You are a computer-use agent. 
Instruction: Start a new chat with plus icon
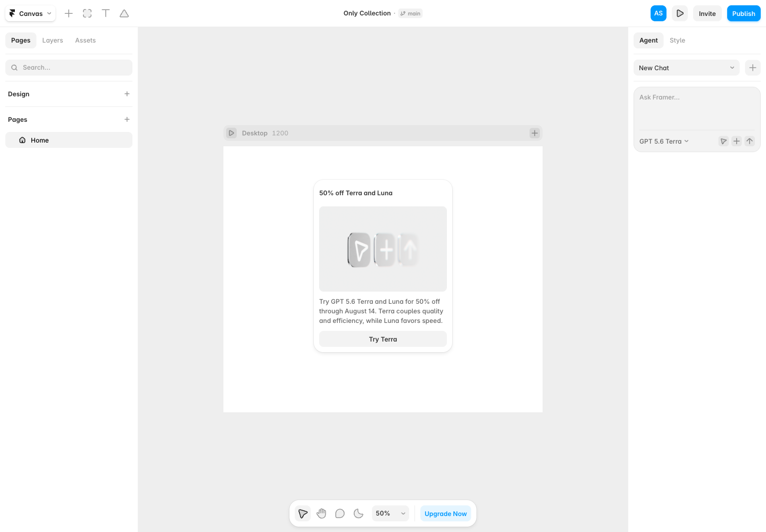753,68
